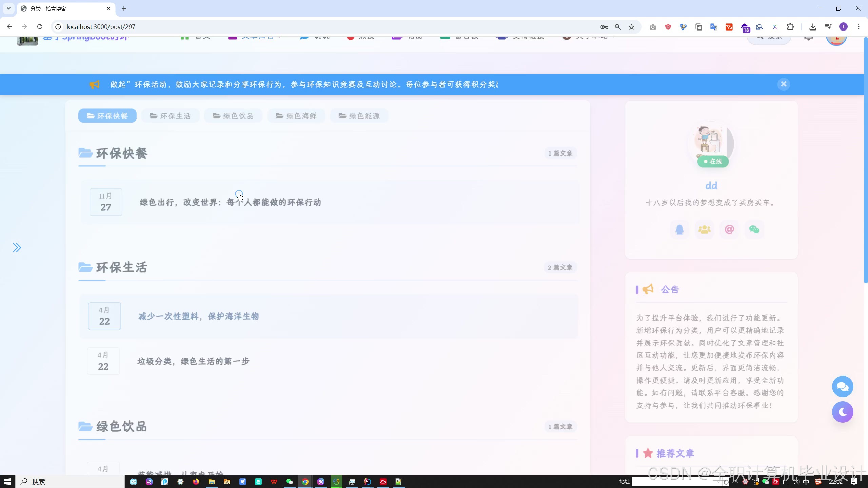Click the WeChat social icon
Screen dimensions: 868x488
[x=754, y=230]
